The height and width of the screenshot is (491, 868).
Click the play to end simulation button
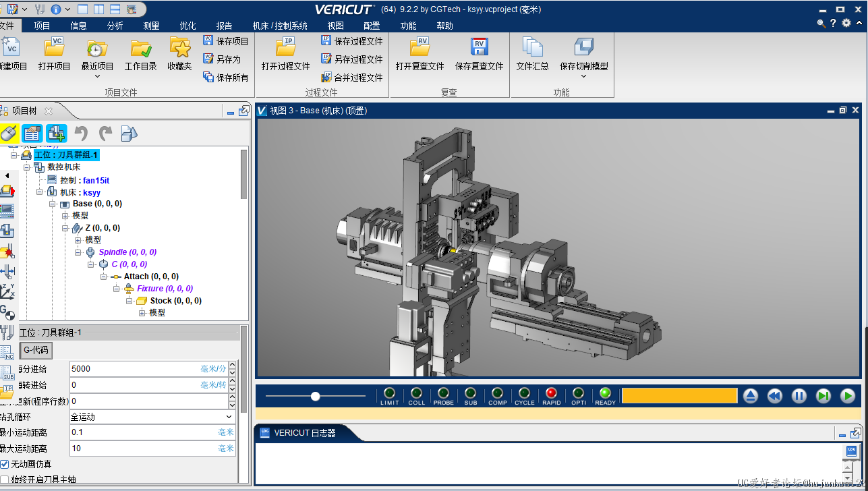coord(847,396)
